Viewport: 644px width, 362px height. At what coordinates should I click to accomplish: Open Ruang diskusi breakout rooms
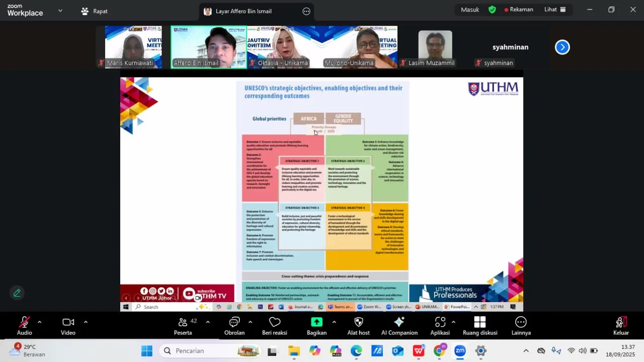point(480,326)
